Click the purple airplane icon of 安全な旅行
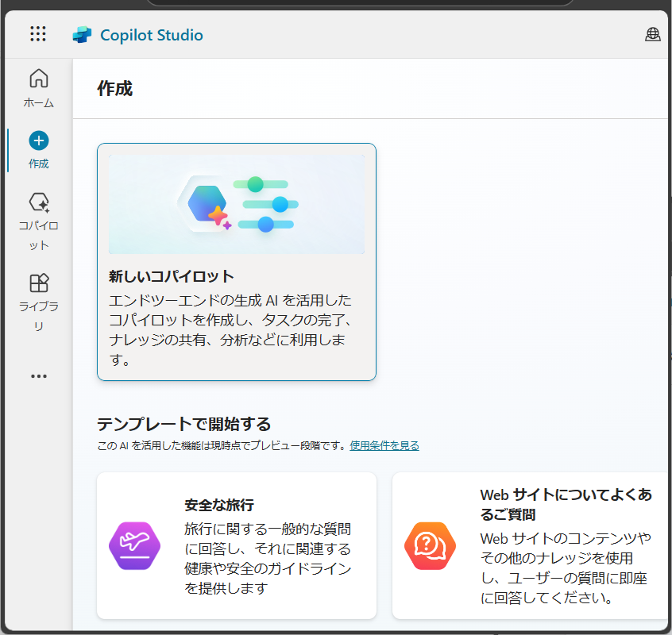This screenshot has width=672, height=635. point(134,545)
